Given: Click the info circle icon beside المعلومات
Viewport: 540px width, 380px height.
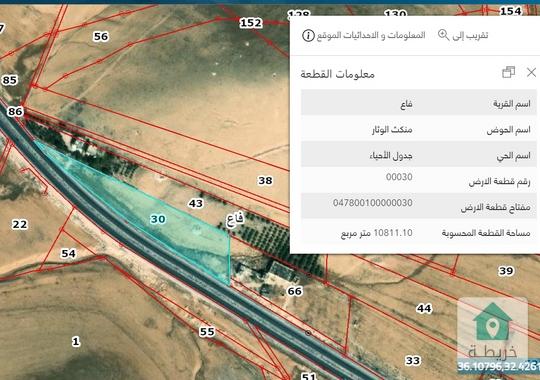Looking at the screenshot, I should tap(308, 35).
